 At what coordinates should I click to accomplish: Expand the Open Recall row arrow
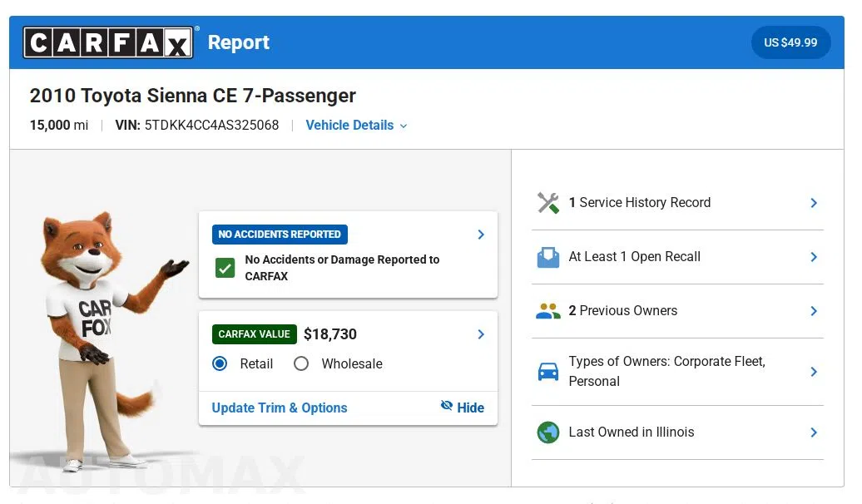(815, 257)
